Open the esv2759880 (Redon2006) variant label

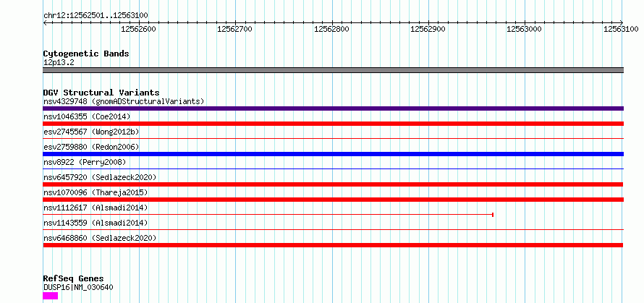[91, 147]
